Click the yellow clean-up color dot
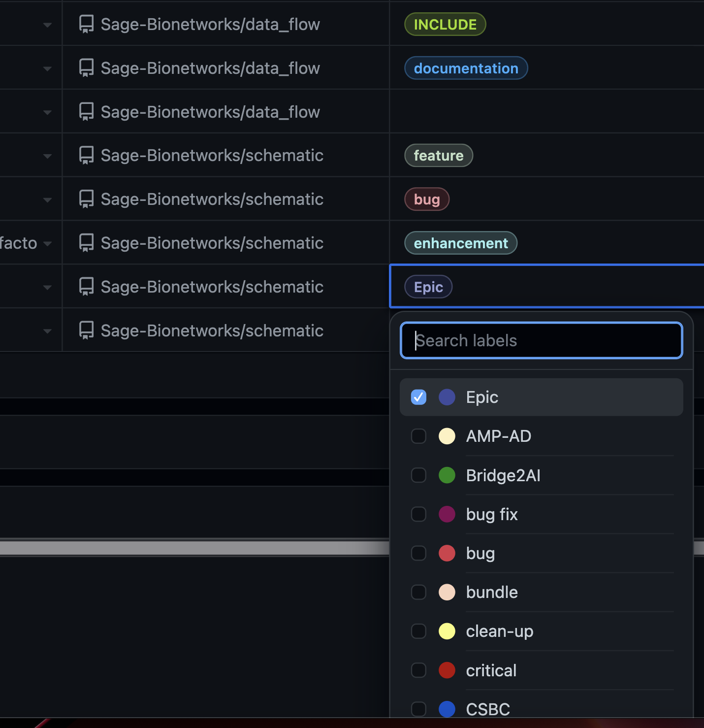704x728 pixels. tap(447, 631)
